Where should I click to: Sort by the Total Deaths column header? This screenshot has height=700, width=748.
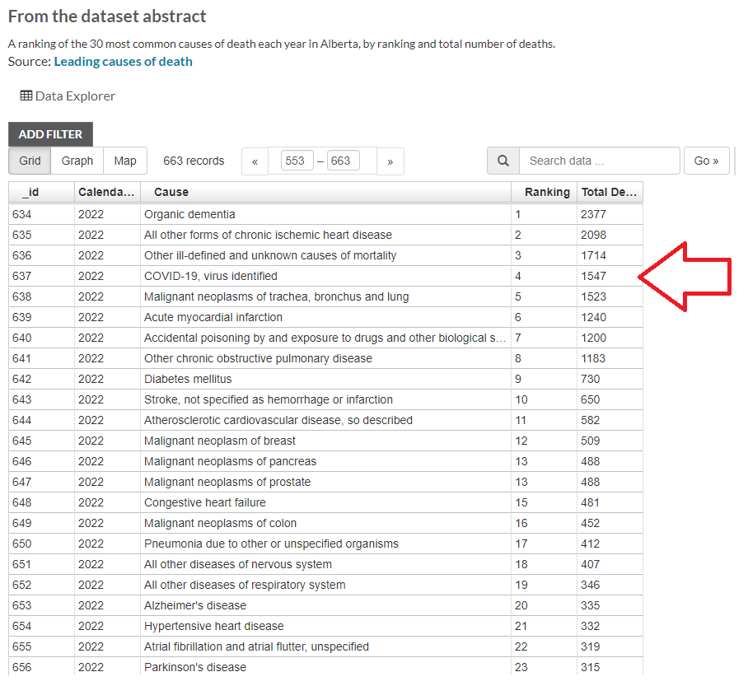click(x=609, y=192)
